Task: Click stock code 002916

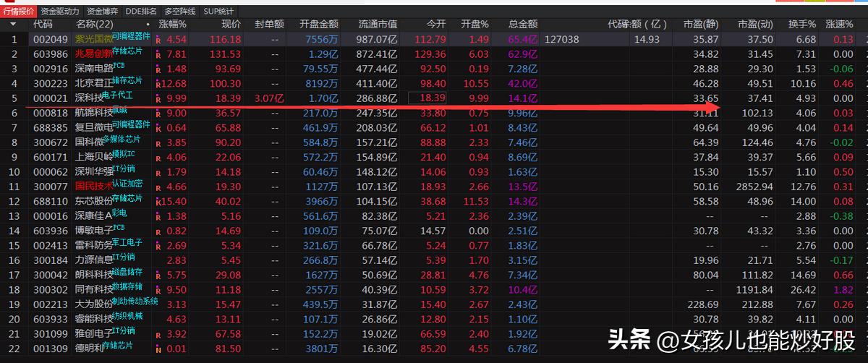Action: point(50,69)
